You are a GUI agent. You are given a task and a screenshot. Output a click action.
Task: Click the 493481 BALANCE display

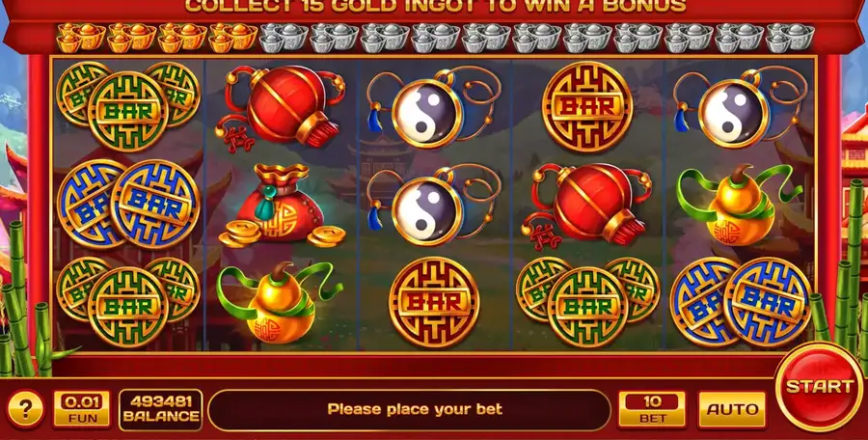160,409
